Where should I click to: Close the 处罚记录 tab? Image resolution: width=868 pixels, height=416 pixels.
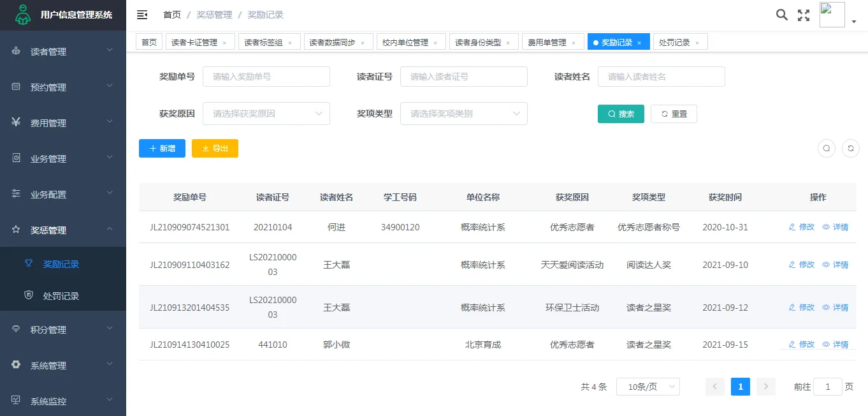pyautogui.click(x=697, y=43)
